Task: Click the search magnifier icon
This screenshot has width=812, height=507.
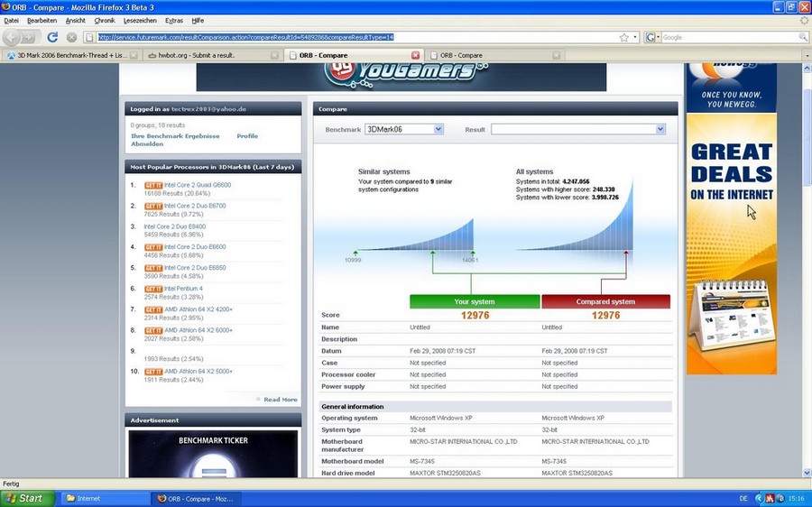Action: [803, 37]
